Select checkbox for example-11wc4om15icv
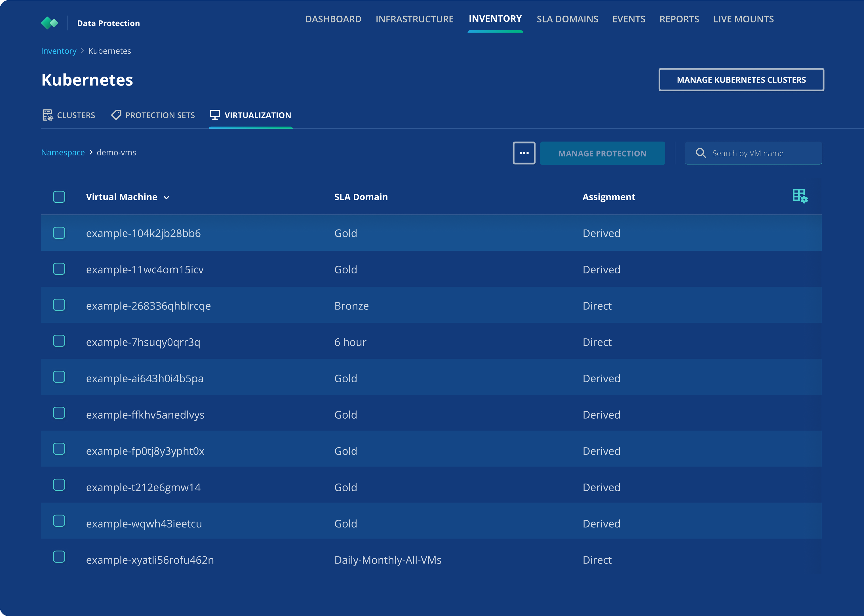Image resolution: width=864 pixels, height=616 pixels. click(59, 269)
